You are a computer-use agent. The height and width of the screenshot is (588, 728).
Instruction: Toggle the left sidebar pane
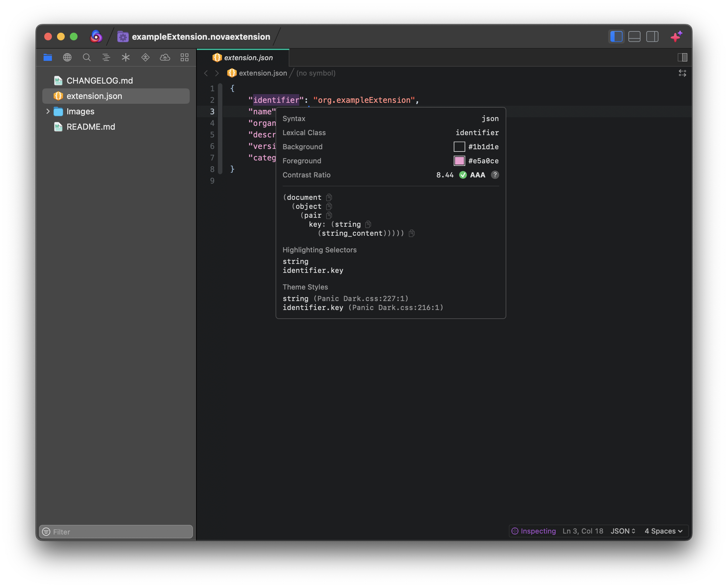[x=616, y=37]
